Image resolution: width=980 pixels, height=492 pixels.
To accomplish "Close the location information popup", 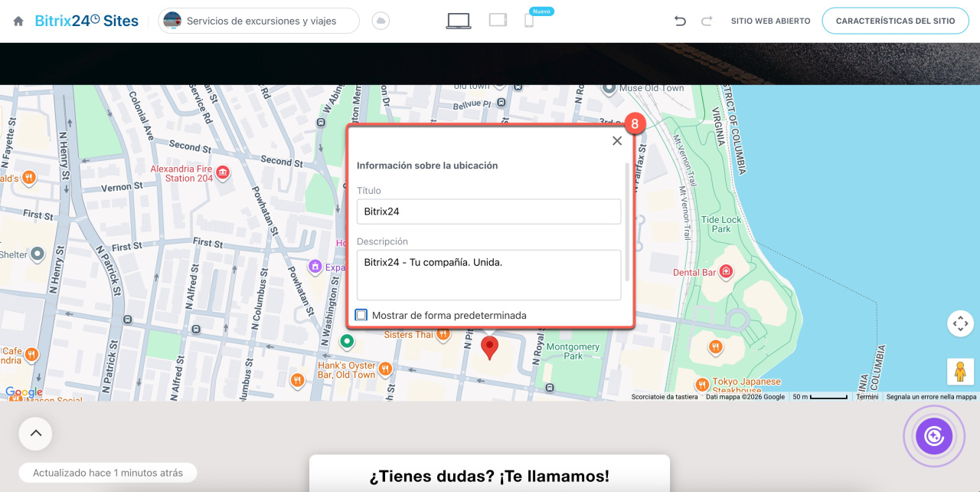I will tap(617, 141).
